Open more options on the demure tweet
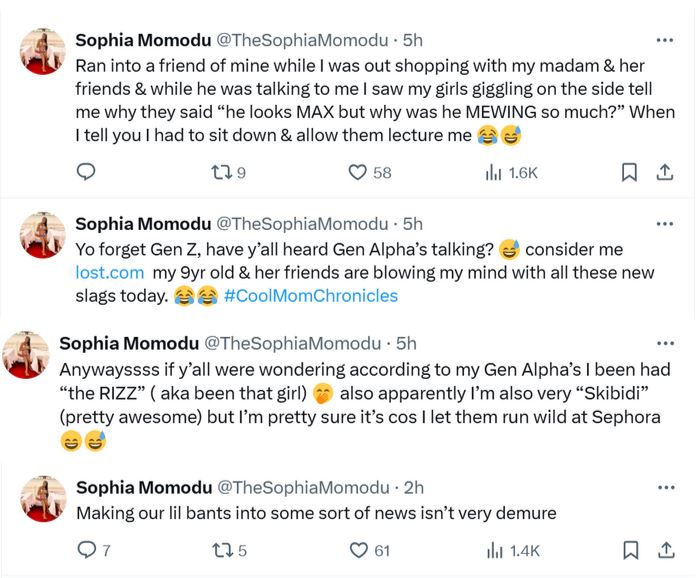Screen dimensions: 699x578 coord(664,487)
